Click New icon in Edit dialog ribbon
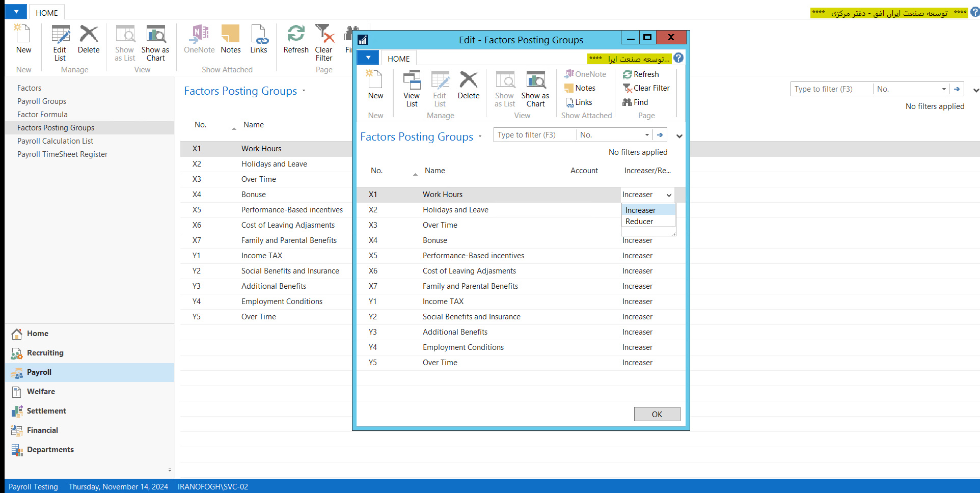 coord(375,86)
